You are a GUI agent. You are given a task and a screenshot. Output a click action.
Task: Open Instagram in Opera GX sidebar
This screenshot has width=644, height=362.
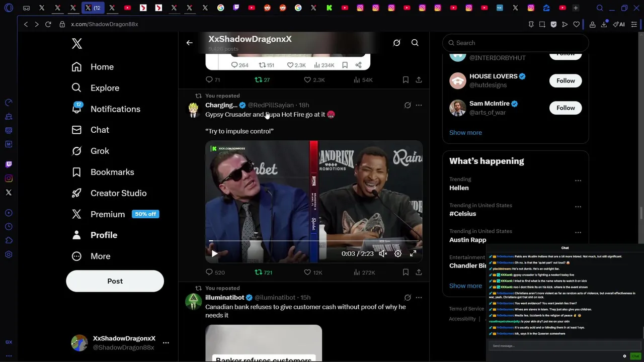click(x=9, y=178)
